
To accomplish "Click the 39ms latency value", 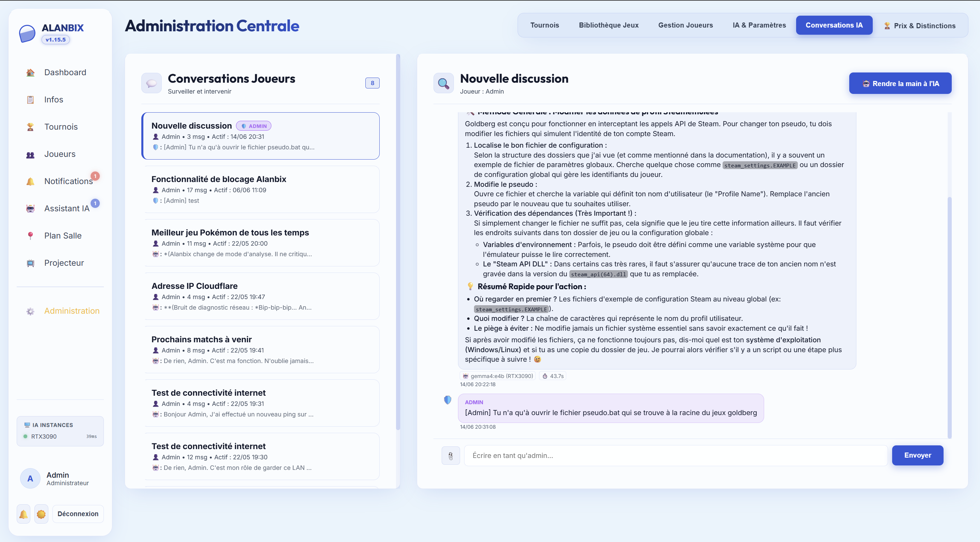I will pos(91,436).
